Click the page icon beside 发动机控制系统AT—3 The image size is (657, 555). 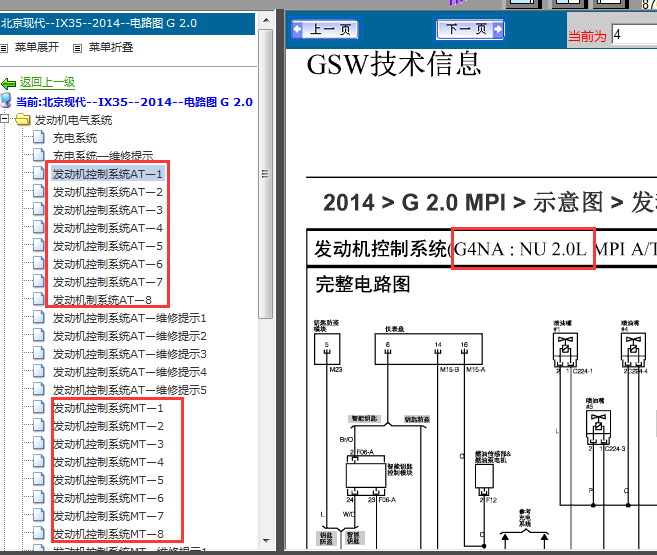click(39, 209)
